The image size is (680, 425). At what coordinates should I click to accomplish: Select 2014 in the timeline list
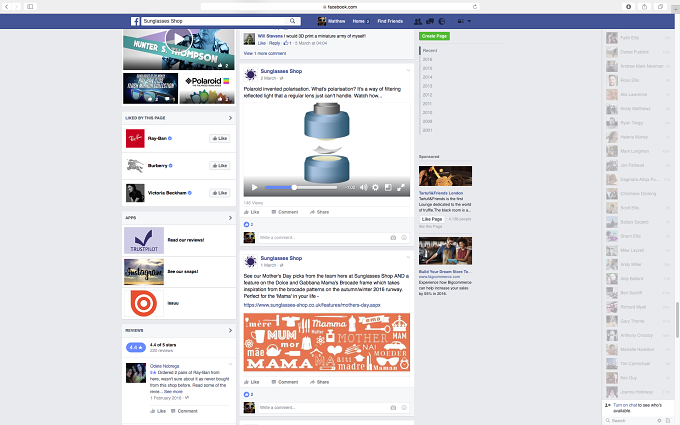click(428, 77)
